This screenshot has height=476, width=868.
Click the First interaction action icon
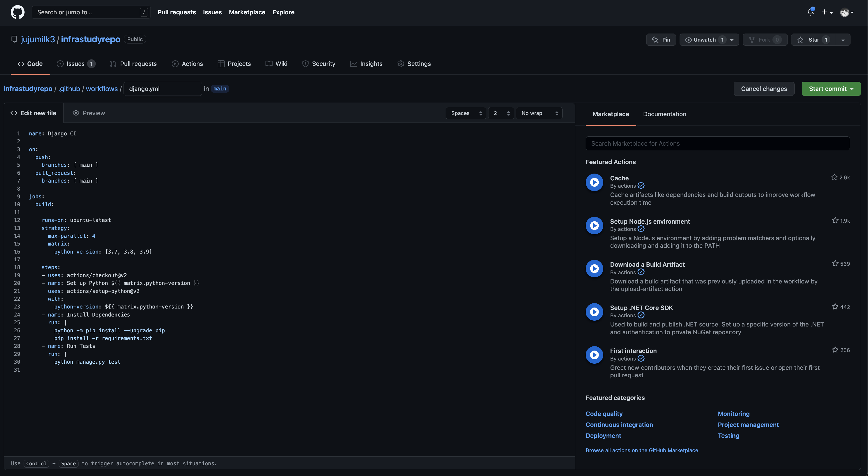pos(594,355)
